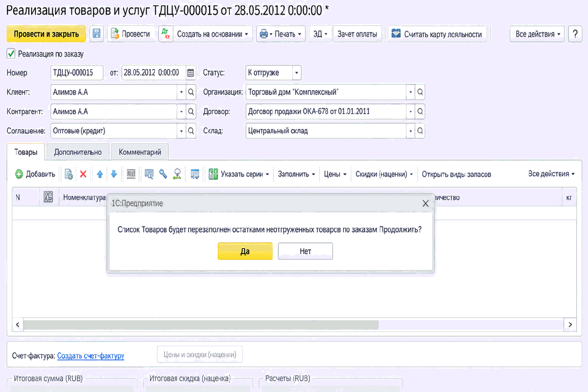Click the Зачет оплаты button
Screen dimensions: 588x392
click(357, 34)
